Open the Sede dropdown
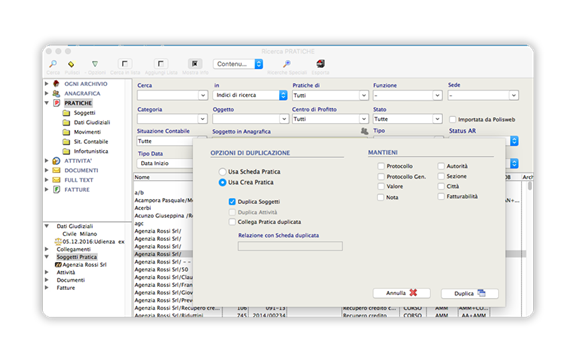 point(483,96)
